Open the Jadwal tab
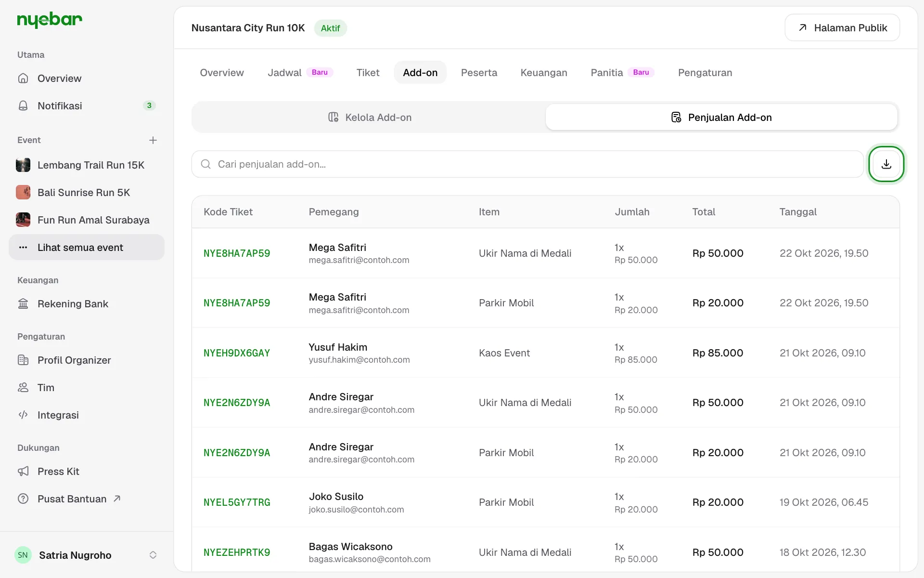 point(300,72)
